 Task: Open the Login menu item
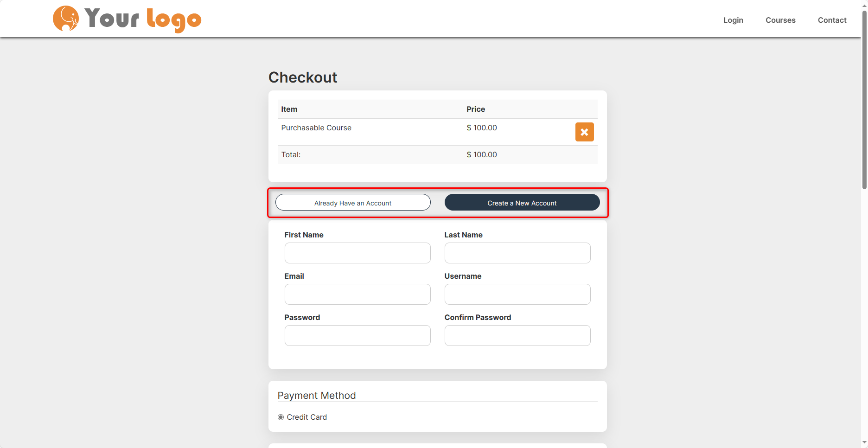pos(733,20)
